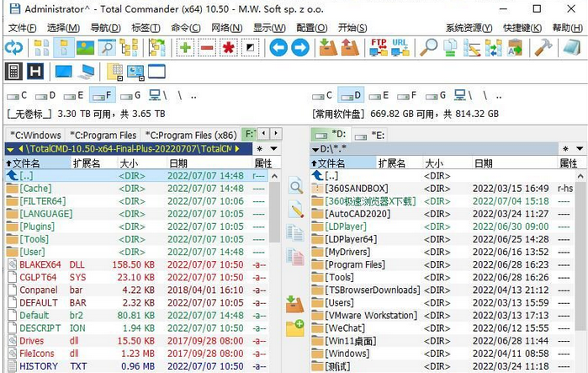
Task: Open right panel favorites asterisk button
Action: point(565,149)
